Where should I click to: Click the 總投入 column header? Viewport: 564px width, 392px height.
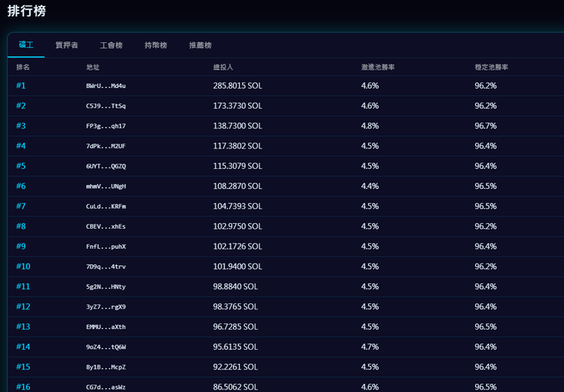(x=223, y=67)
